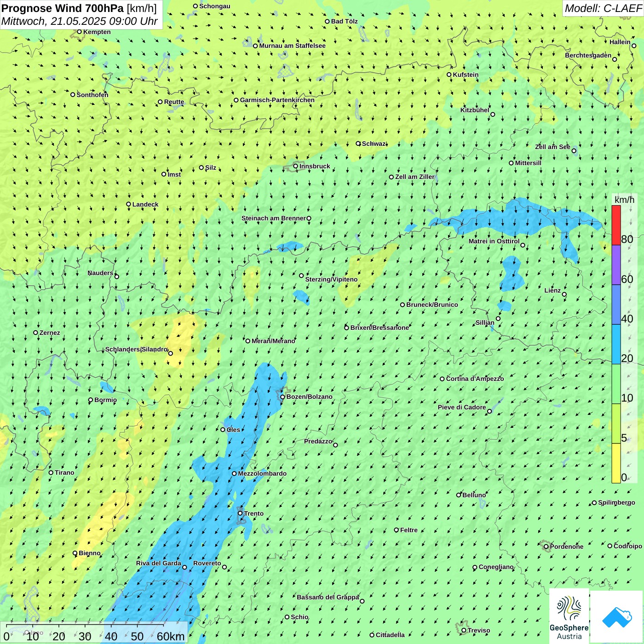The image size is (644, 644).
Task: Click the Treviso city label
Action: click(479, 630)
